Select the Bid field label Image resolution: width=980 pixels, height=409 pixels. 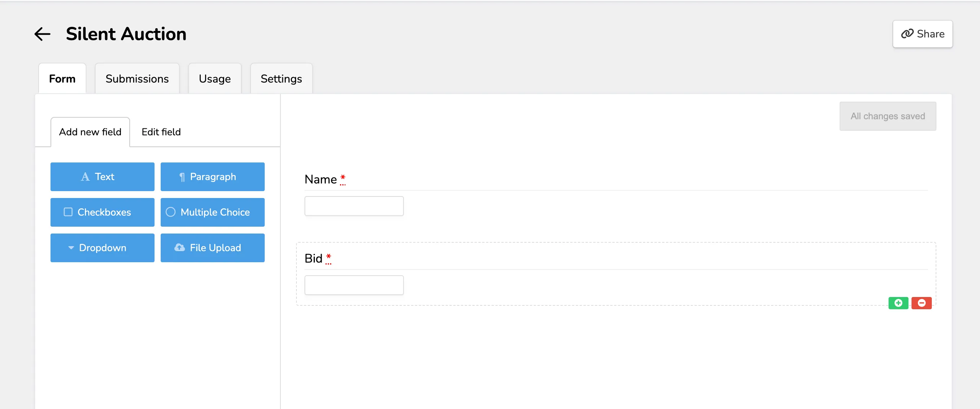(314, 258)
